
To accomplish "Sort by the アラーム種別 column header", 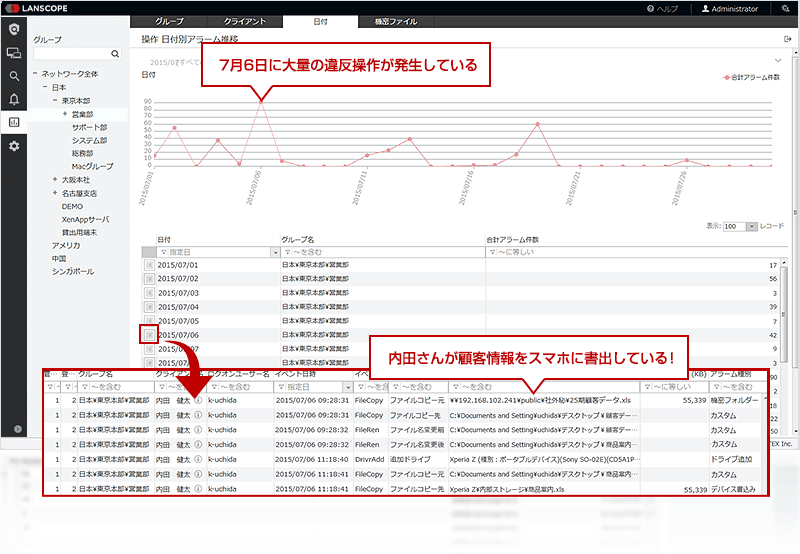I will pyautogui.click(x=731, y=374).
